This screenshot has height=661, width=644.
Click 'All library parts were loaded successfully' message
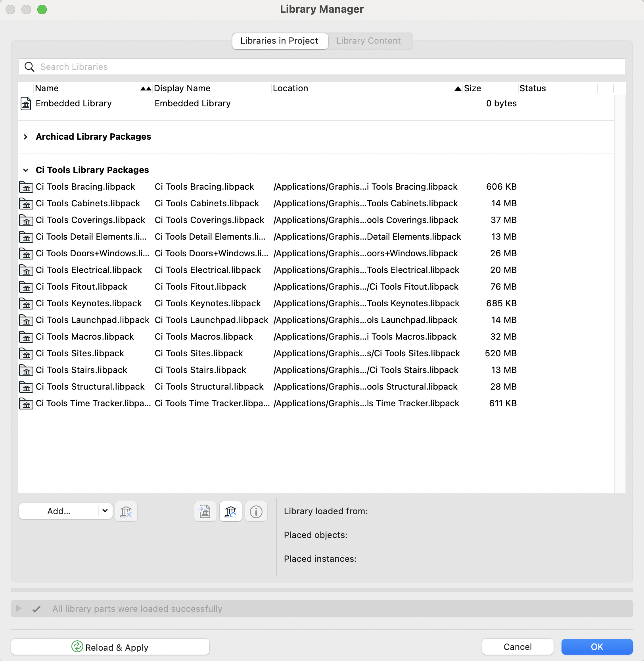pyautogui.click(x=137, y=609)
